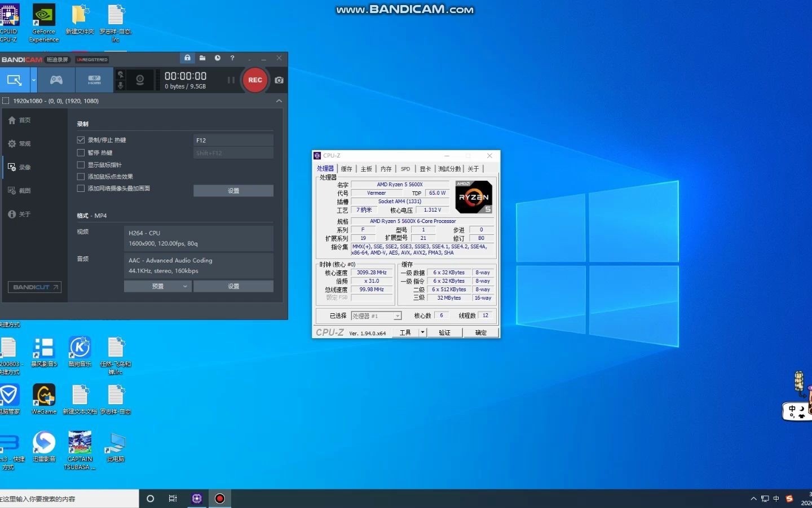This screenshot has width=812, height=508.
Task: Click the red REC button
Action: click(255, 80)
